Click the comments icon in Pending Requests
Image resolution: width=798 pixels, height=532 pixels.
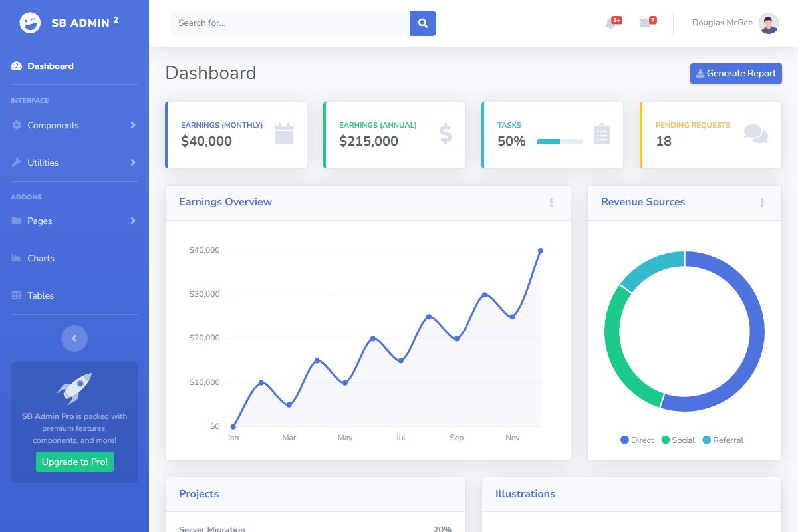pos(756,134)
